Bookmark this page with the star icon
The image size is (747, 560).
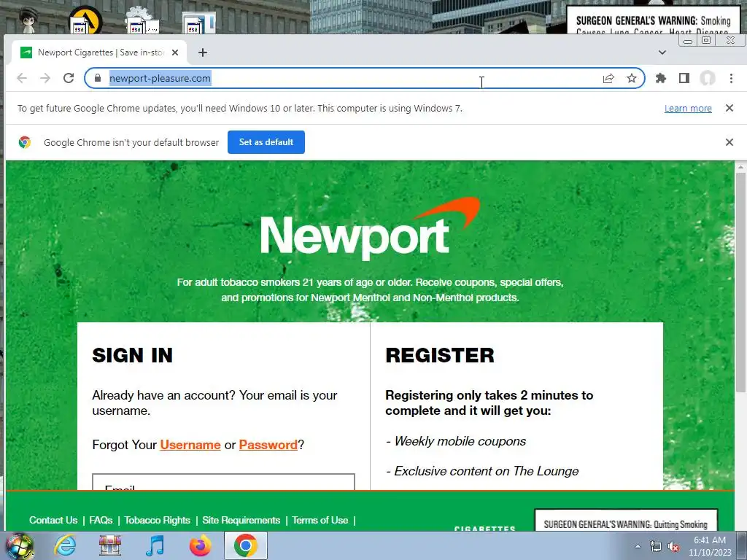click(632, 78)
